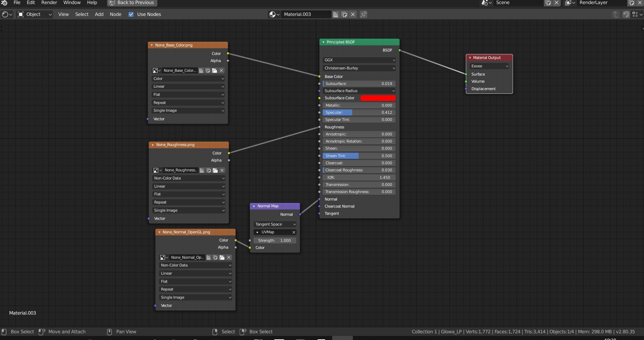Create new image copy in None_Base_Color node
Image resolution: width=644 pixels, height=340 pixels.
click(x=208, y=70)
